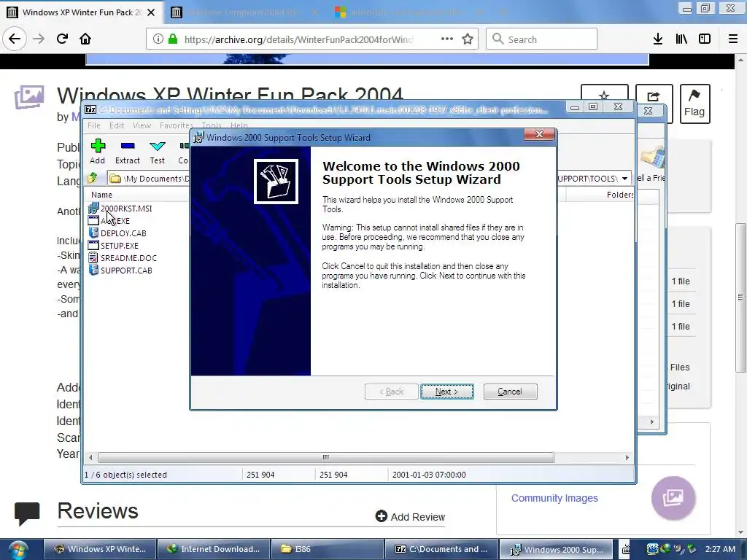Sort by the Folders column header

coord(620,195)
